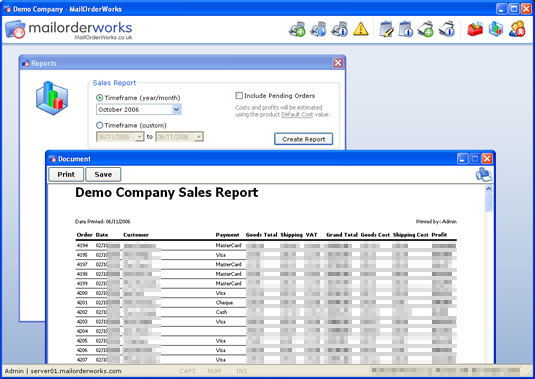Click order number 4207 in report

[x=82, y=360]
